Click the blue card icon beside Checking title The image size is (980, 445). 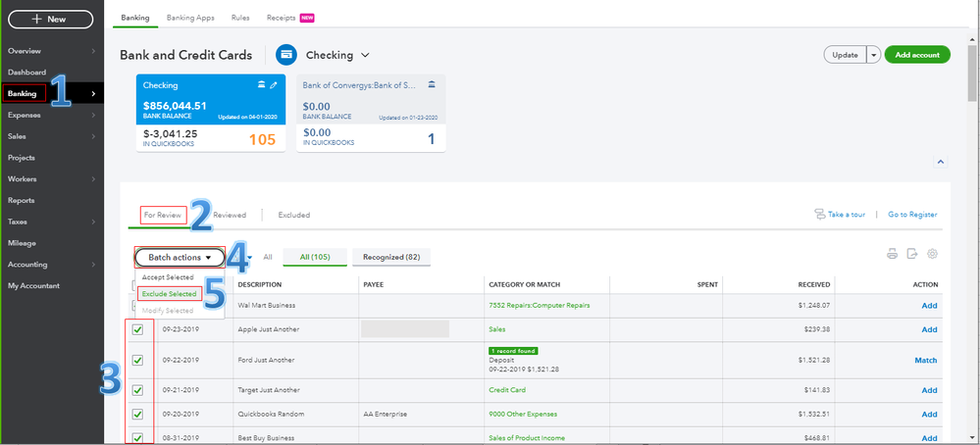coord(286,55)
